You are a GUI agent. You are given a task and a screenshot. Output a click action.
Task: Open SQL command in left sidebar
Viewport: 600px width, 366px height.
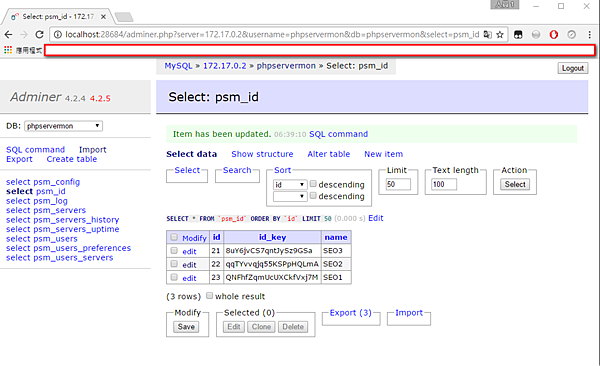coord(35,150)
